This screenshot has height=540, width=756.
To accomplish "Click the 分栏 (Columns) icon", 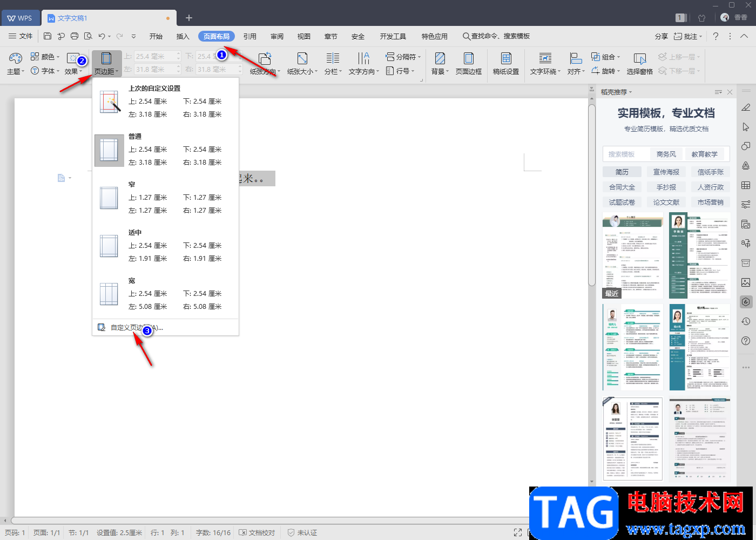I will pyautogui.click(x=333, y=58).
